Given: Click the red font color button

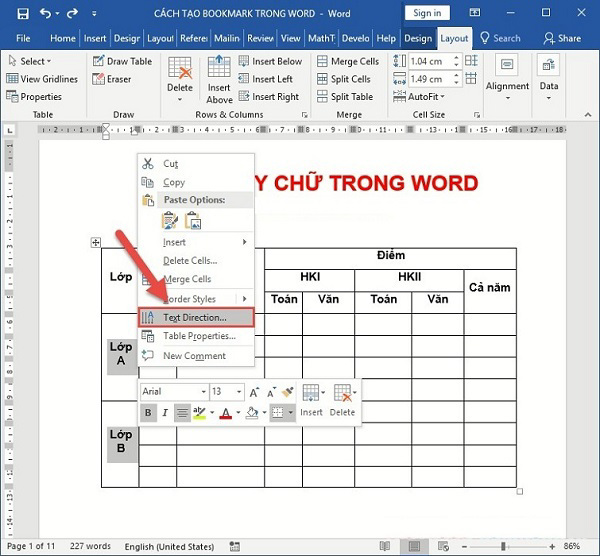Looking at the screenshot, I should click(226, 413).
